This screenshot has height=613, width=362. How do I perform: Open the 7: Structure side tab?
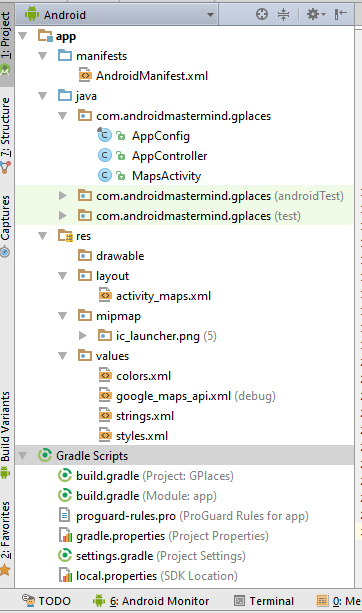click(6, 135)
